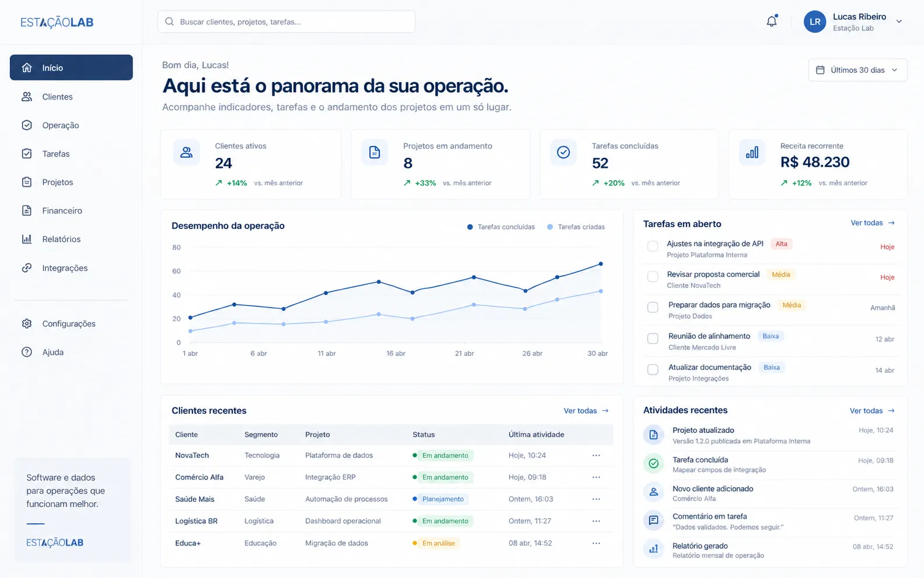This screenshot has width=924, height=578.
Task: Open the Saúde Mais row options menu
Action: pyautogui.click(x=596, y=499)
